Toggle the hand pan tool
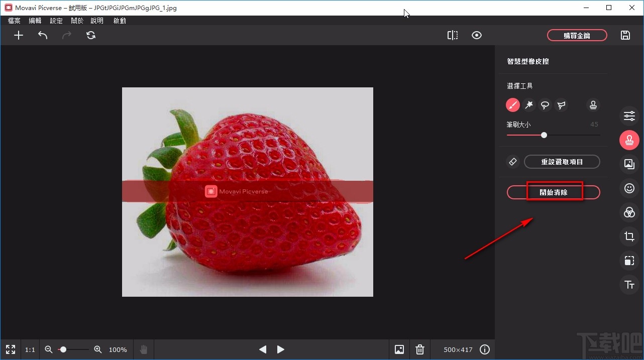This screenshot has width=644, height=360. (144, 349)
